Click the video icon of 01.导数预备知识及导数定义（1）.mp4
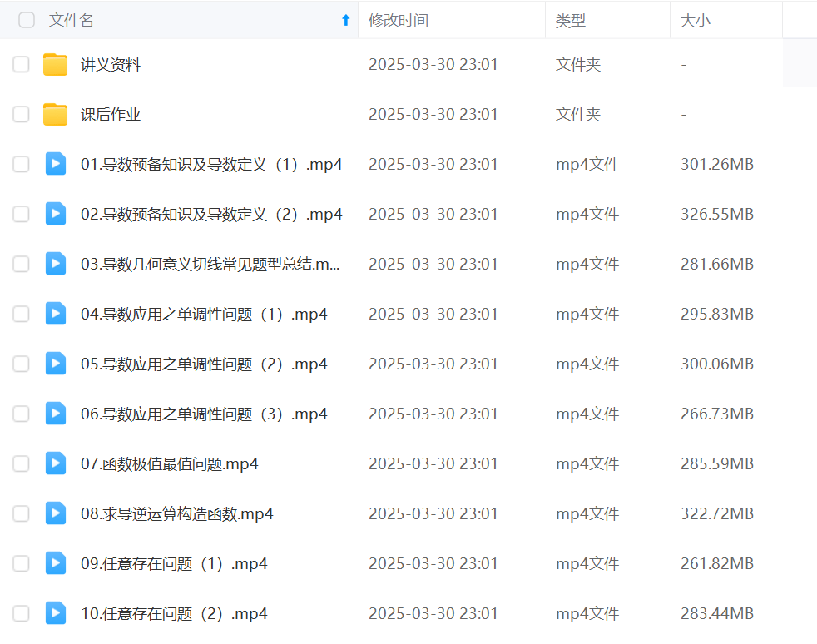The height and width of the screenshot is (644, 817). tap(56, 164)
